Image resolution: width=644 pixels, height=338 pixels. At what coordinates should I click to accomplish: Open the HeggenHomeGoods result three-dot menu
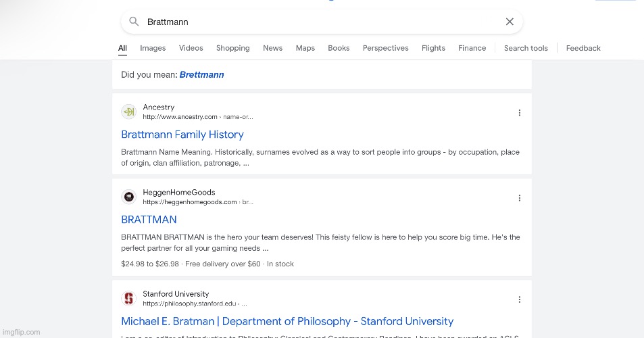coord(519,198)
